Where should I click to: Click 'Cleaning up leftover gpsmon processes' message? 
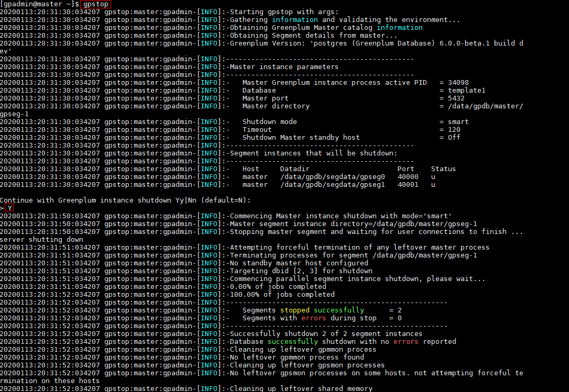tap(308, 365)
